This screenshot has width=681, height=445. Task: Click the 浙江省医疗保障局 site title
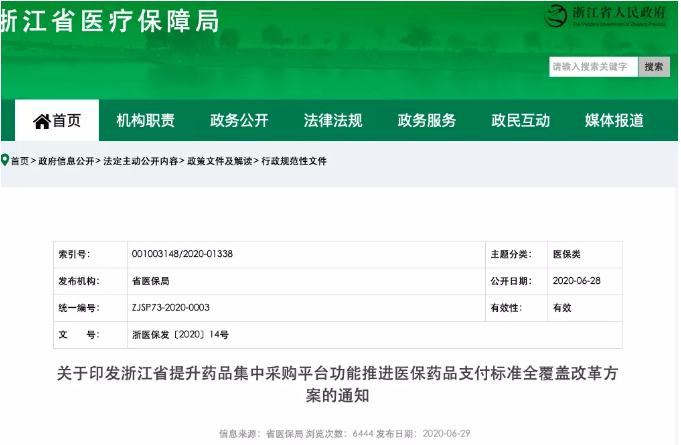pos(110,21)
